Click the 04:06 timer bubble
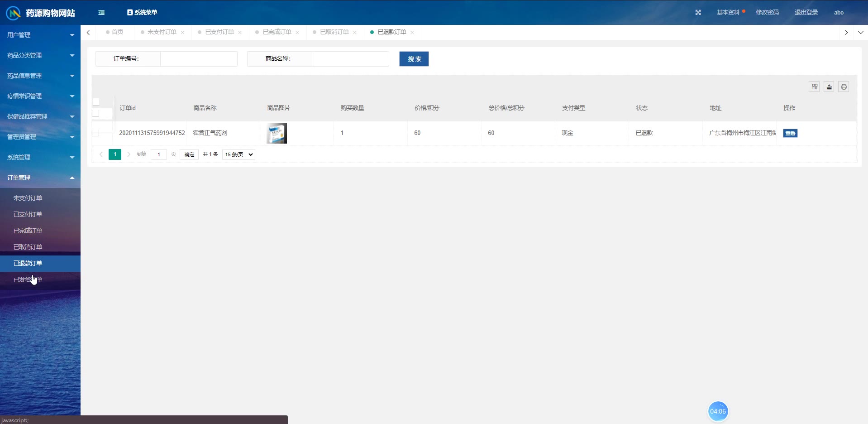 pos(718,411)
